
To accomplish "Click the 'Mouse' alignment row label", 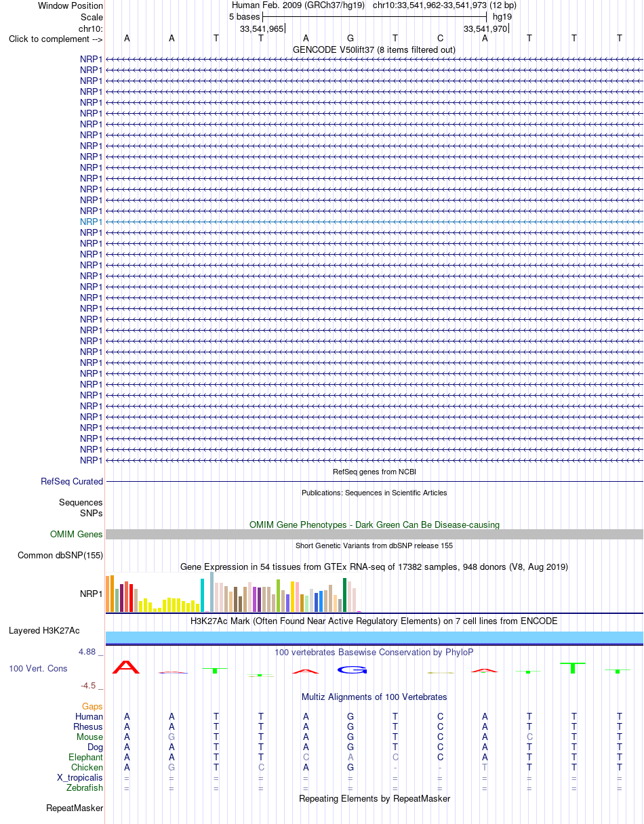I will click(x=89, y=737).
